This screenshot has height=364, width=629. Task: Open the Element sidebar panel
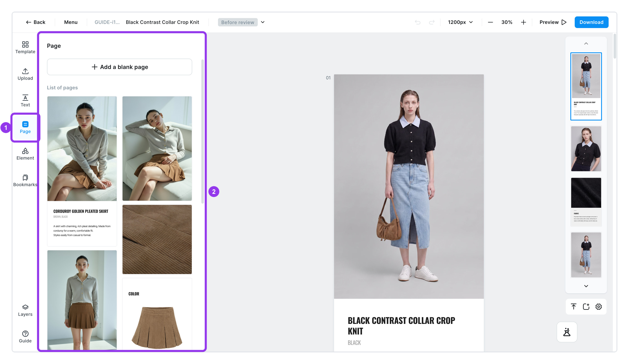coord(25,154)
